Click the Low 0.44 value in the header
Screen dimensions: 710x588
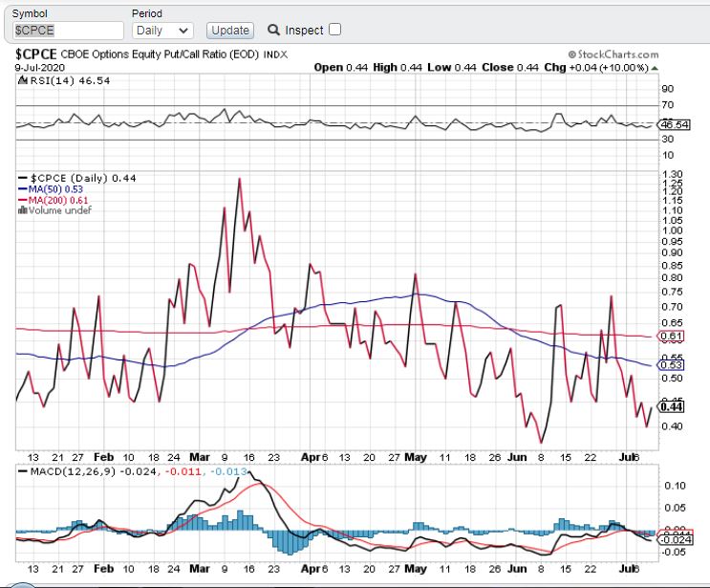click(451, 68)
